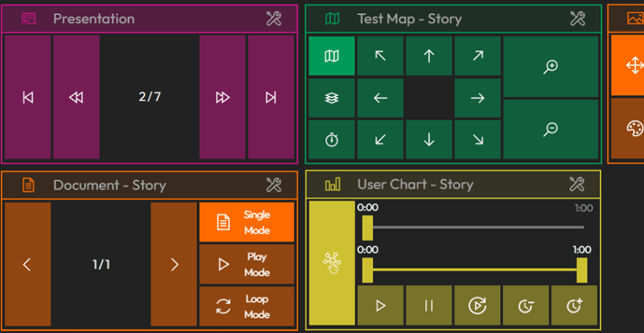This screenshot has height=333, width=644.
Task: Click slide counter 2/7
Action: pyautogui.click(x=150, y=96)
